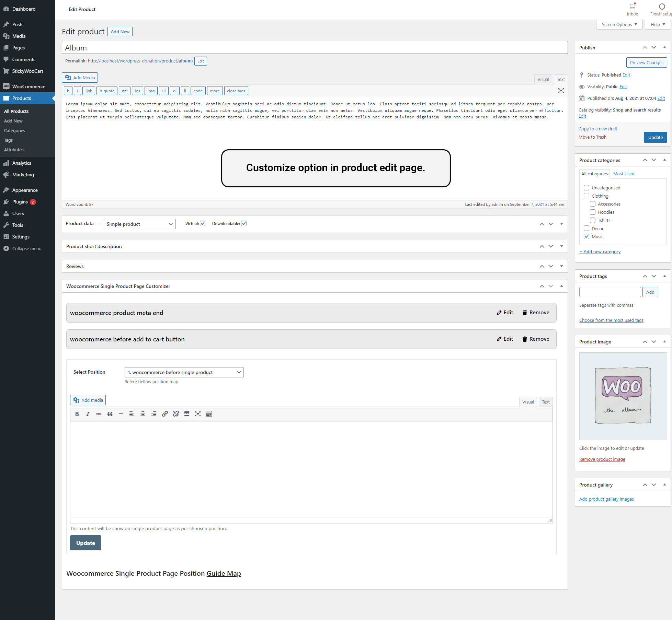Collapse the Publish panel
Viewport: 672px width, 620px height.
(x=665, y=47)
